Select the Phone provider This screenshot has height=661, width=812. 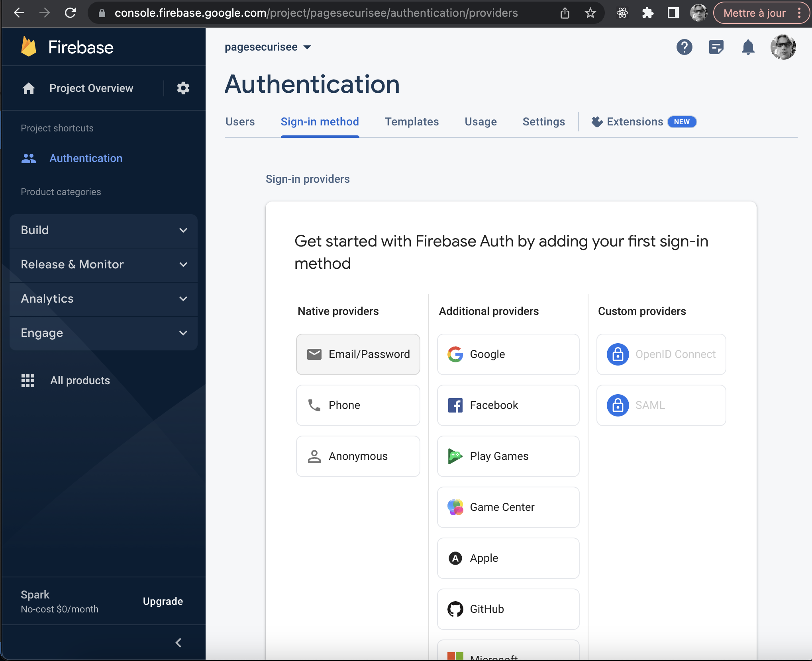[x=358, y=405]
